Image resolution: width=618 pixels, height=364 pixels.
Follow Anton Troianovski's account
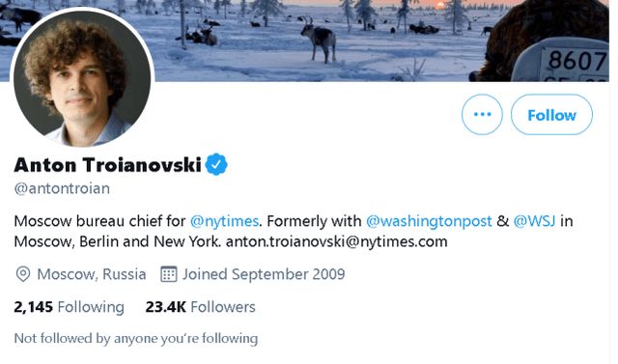[551, 115]
